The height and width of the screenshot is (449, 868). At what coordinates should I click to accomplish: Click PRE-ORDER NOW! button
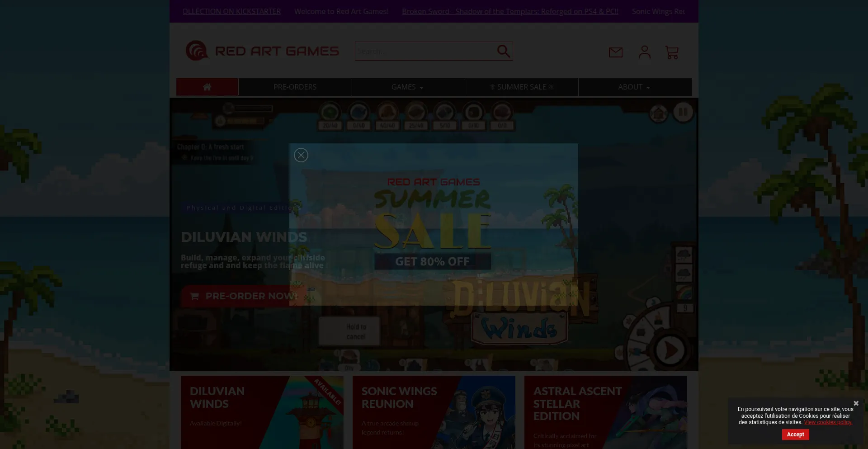tap(244, 296)
